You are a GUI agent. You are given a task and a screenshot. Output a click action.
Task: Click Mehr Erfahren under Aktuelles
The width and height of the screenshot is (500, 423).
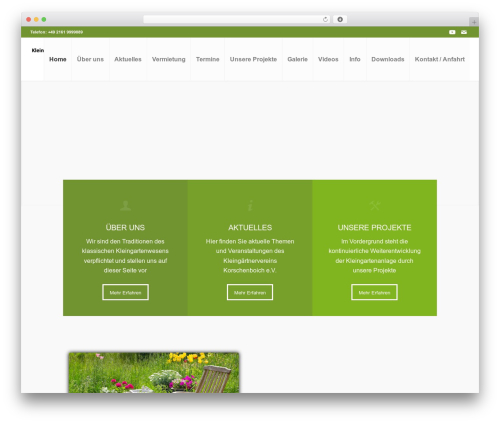(x=250, y=292)
